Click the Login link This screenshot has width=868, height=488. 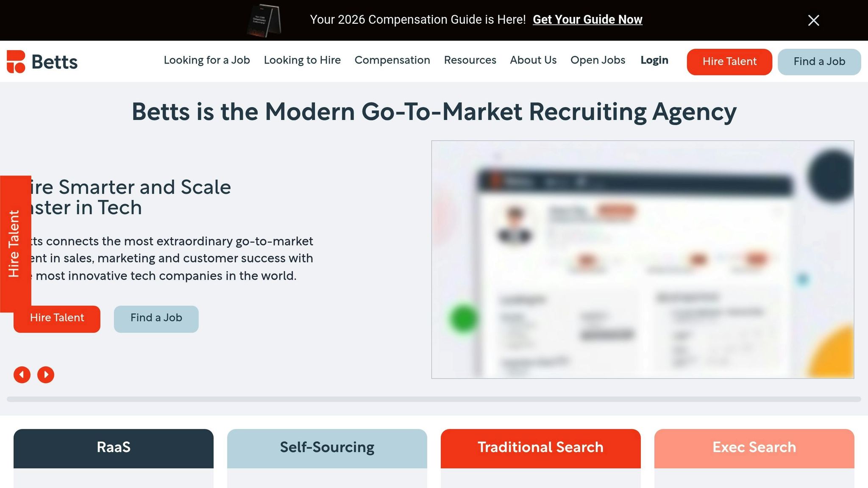tap(654, 61)
